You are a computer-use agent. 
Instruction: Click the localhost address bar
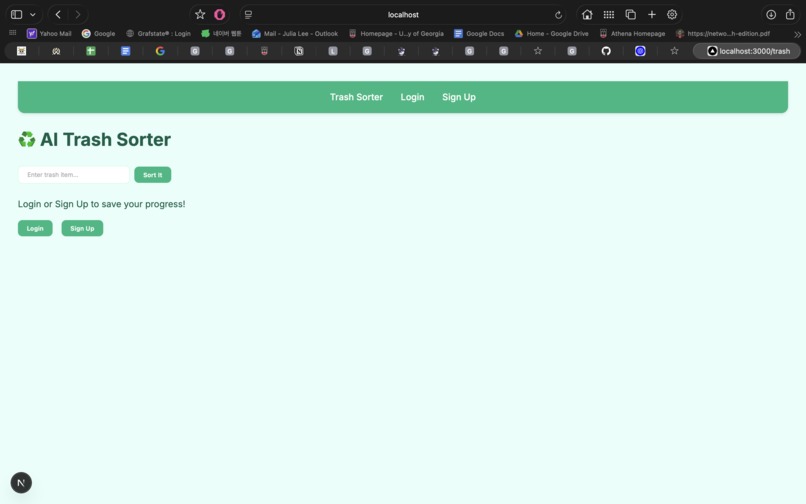(x=403, y=15)
